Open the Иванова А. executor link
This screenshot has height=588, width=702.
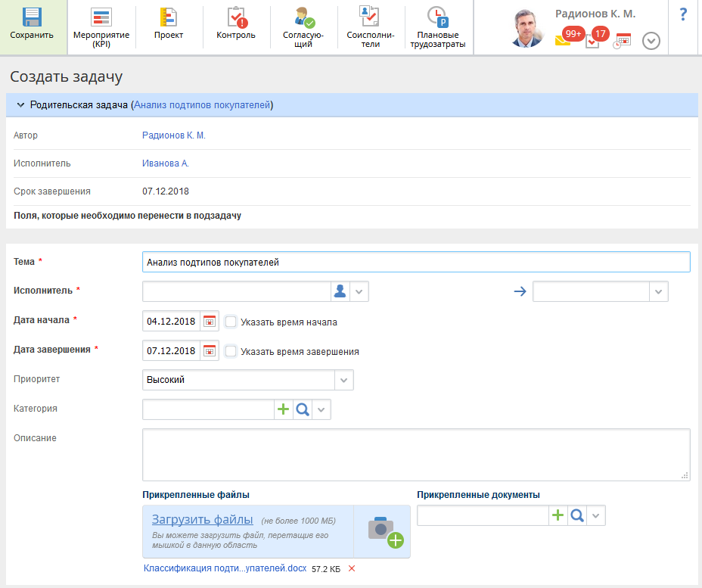coord(165,163)
